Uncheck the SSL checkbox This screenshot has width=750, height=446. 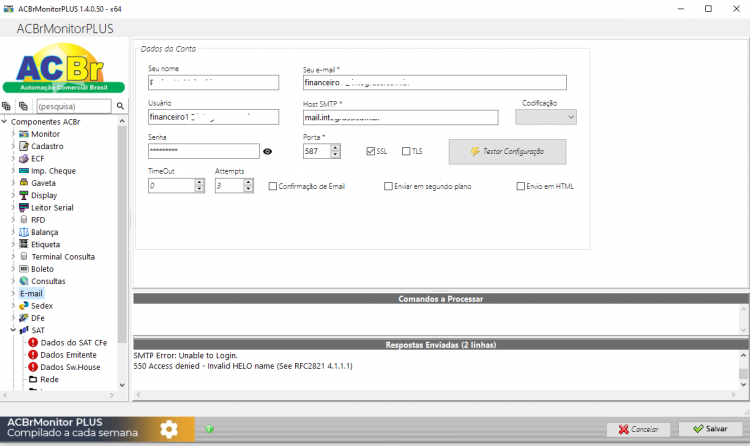coord(371,151)
